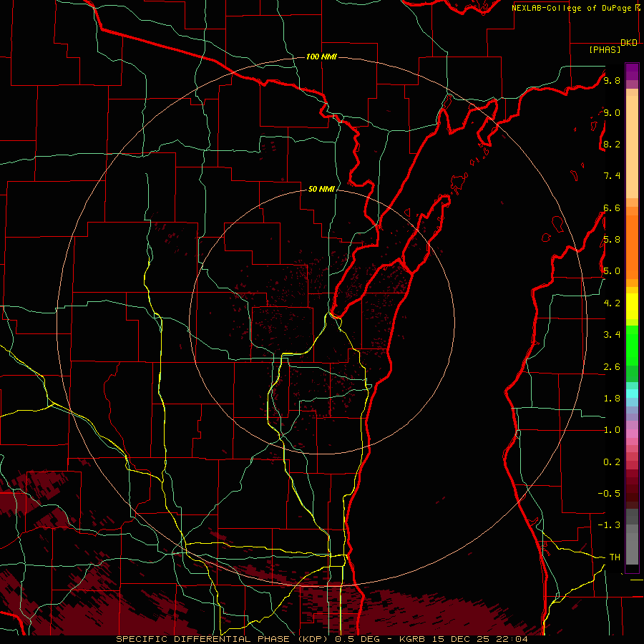Click the 5.8 value on the scale
Image resolution: width=644 pixels, height=644 pixels.
tap(612, 239)
